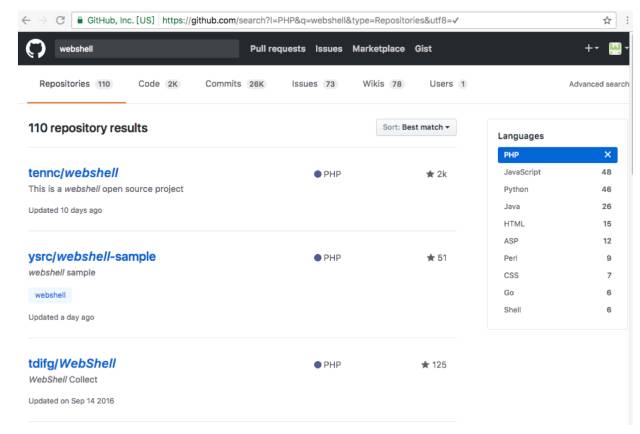
Task: Switch to the Users 1 tab
Action: (x=447, y=84)
